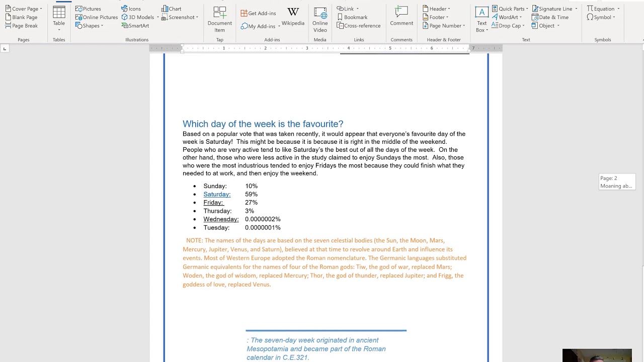
Task: Open the WordArt dropdown
Action: click(x=521, y=17)
